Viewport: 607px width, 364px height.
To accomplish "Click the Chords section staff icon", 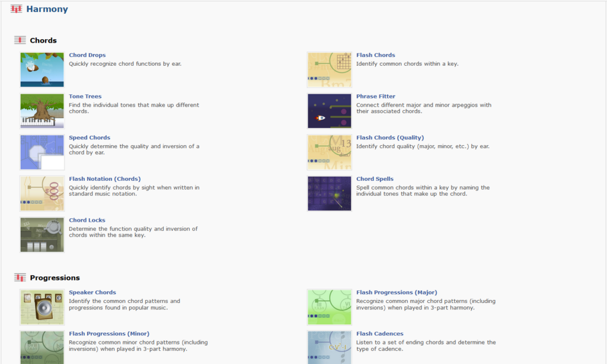I will [20, 40].
